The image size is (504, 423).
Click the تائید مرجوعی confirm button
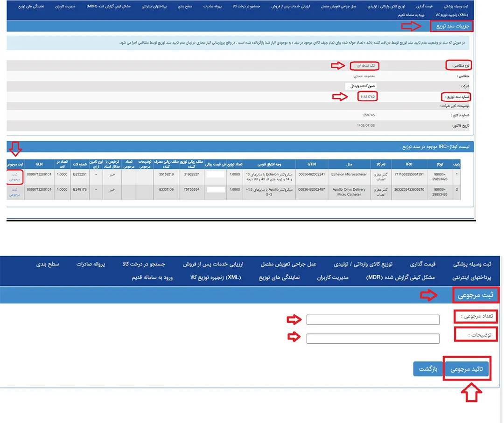(466, 369)
